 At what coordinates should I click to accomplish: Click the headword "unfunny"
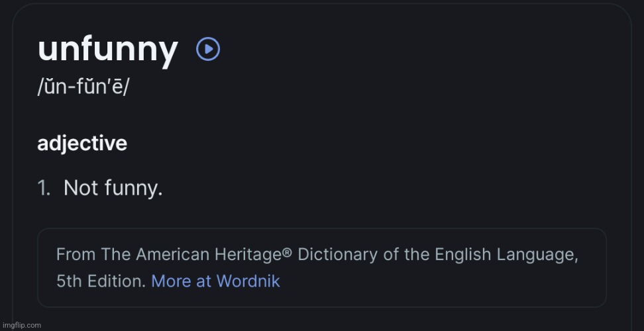[x=108, y=50]
